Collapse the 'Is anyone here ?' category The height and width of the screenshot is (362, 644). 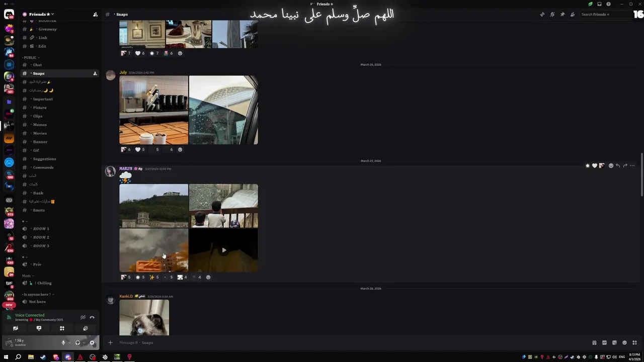tap(38, 294)
